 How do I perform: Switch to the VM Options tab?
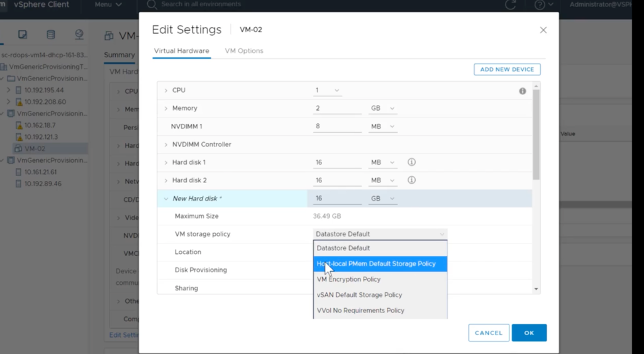tap(244, 51)
